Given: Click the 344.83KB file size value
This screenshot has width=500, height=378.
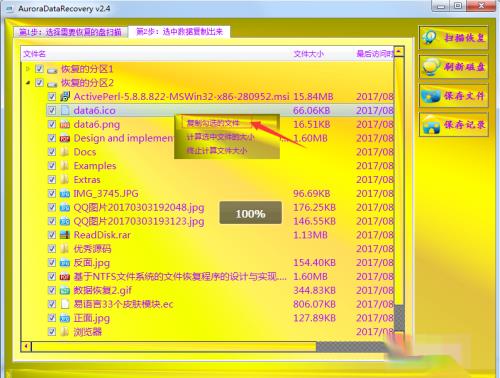Looking at the screenshot, I should [x=314, y=290].
